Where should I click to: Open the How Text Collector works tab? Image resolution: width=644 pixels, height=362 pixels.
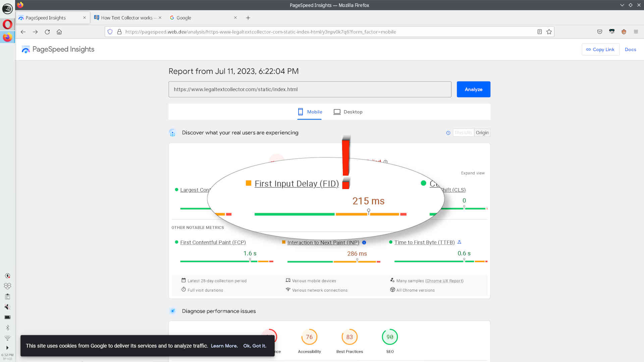(127, 17)
